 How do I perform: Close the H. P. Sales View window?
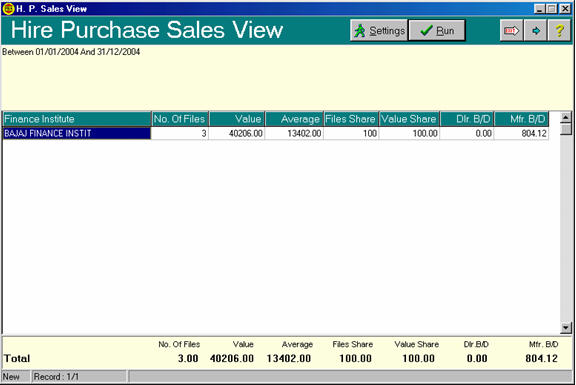(565, 8)
